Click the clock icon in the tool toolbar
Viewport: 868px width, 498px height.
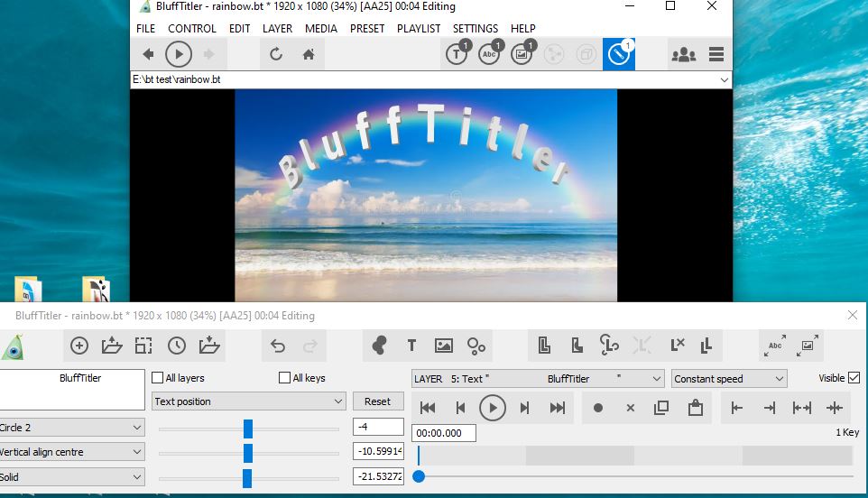176,346
